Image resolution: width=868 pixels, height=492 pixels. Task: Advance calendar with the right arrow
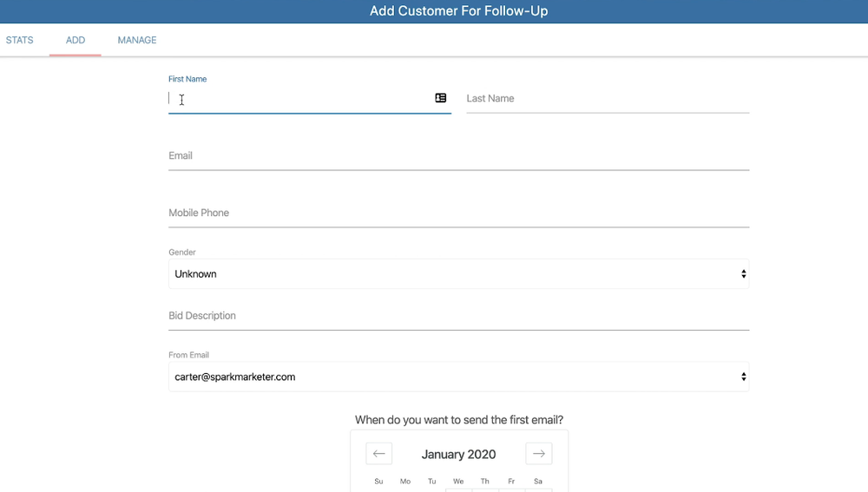click(x=539, y=454)
